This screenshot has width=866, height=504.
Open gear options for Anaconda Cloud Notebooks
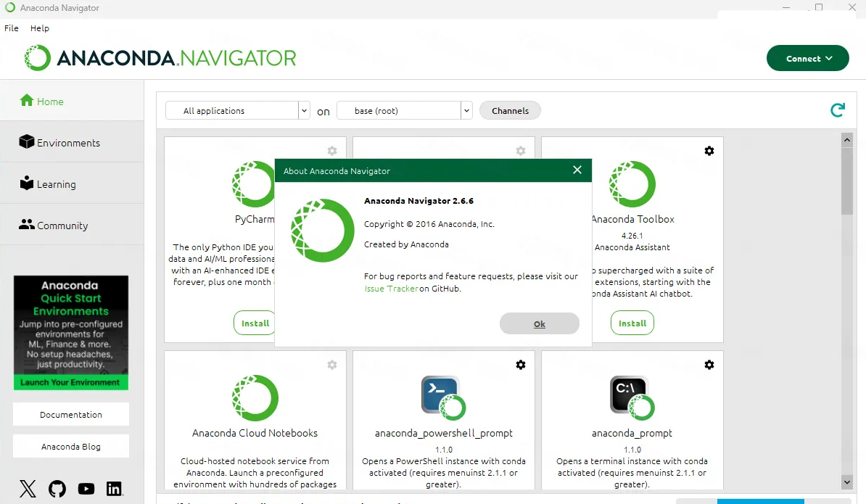[332, 365]
